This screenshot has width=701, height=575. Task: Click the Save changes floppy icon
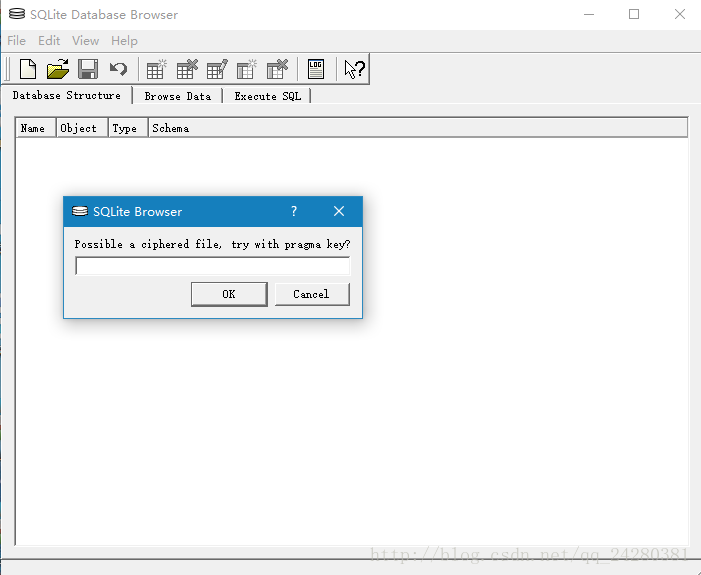click(88, 69)
